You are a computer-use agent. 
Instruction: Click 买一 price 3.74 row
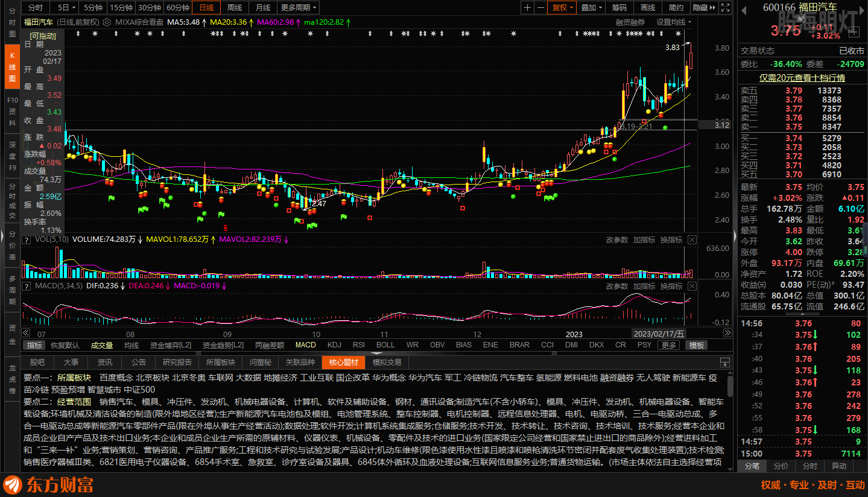802,138
